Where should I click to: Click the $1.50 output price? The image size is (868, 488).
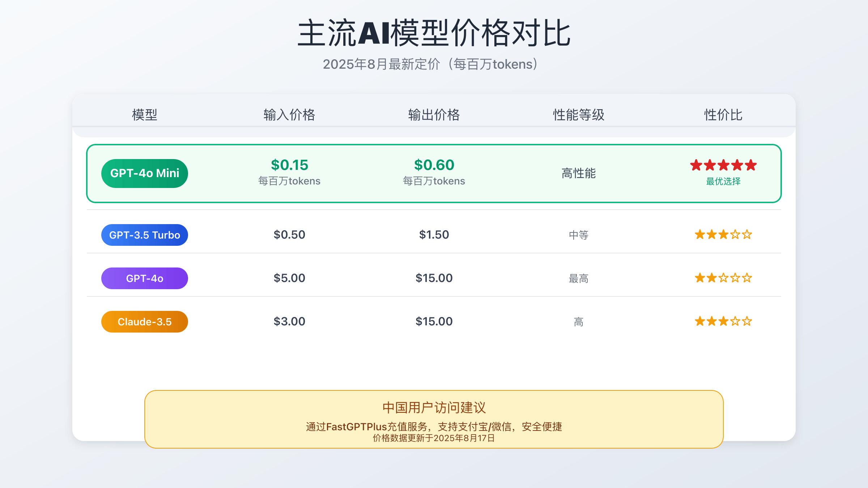pyautogui.click(x=434, y=235)
